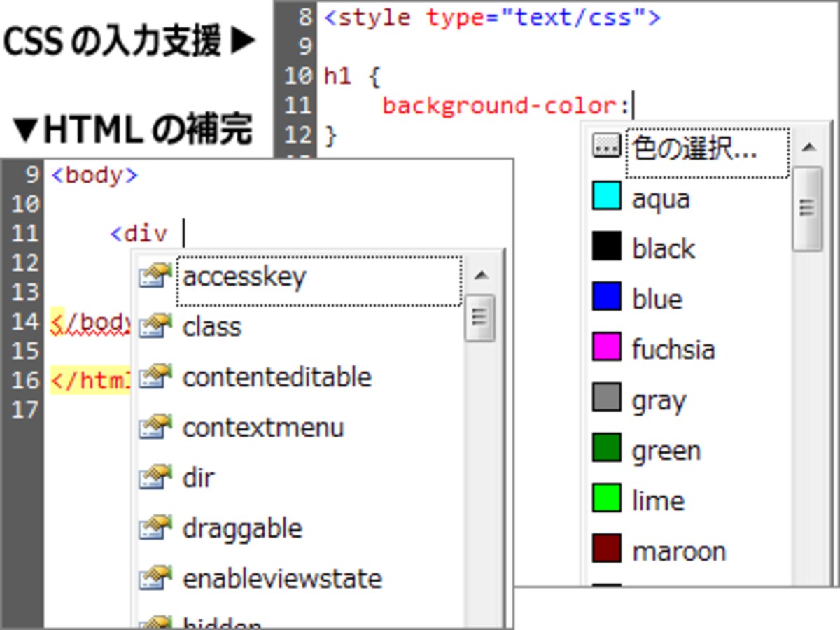Click the accesskey attribute icon
840x630 pixels.
[155, 276]
